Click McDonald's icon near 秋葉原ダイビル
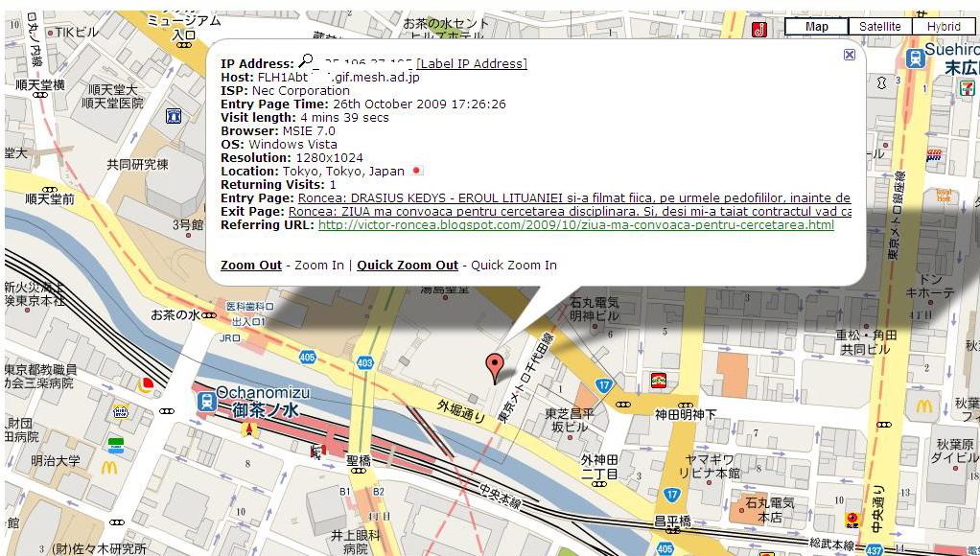This screenshot has height=556, width=980. (924, 406)
